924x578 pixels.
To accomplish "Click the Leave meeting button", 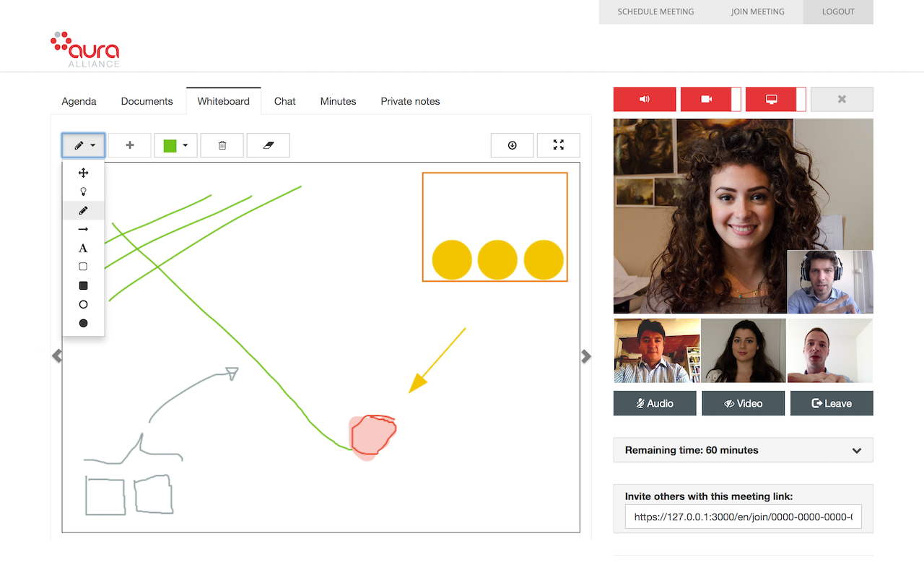I will 831,403.
